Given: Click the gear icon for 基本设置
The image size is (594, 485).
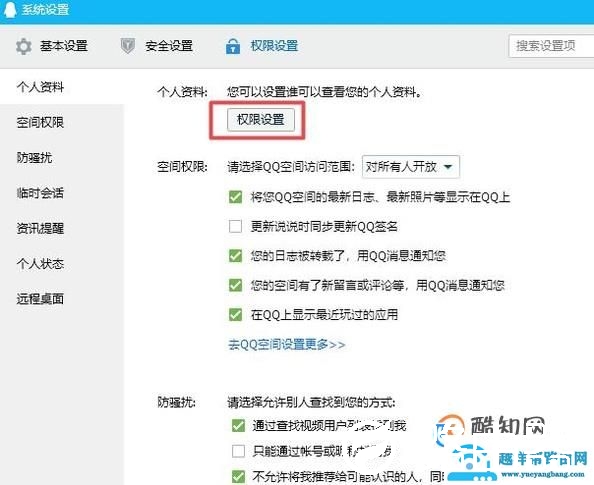Looking at the screenshot, I should tap(24, 46).
